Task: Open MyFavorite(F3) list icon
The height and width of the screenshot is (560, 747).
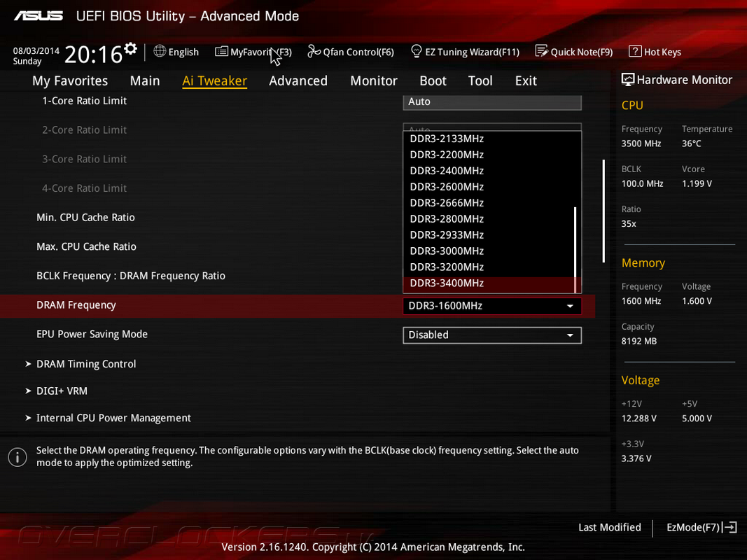Action: (x=221, y=51)
